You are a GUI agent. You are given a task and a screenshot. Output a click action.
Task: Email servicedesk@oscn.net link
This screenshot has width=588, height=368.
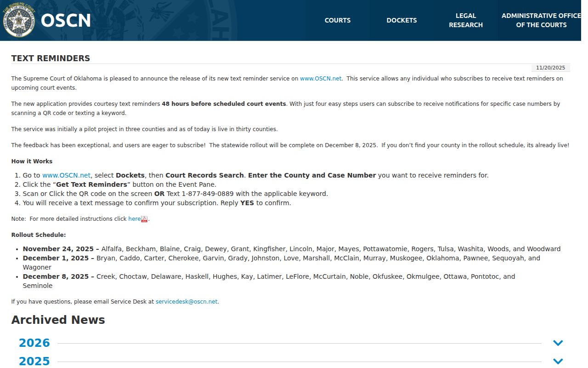(187, 302)
